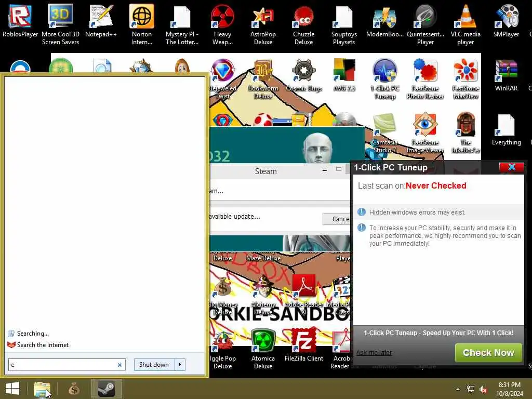Viewport: 532px width, 399px height.
Task: Launch Chuzzle Deluxe from desktop
Action: [x=303, y=25]
